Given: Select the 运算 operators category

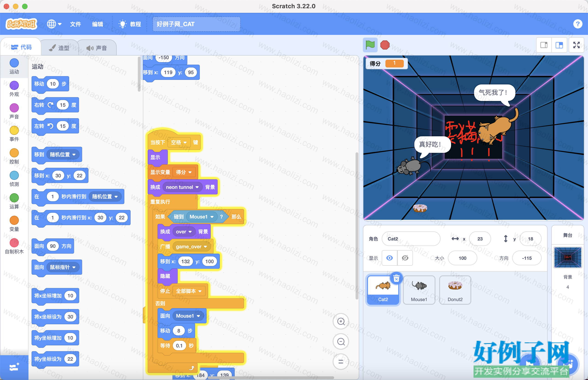Looking at the screenshot, I should (x=14, y=201).
